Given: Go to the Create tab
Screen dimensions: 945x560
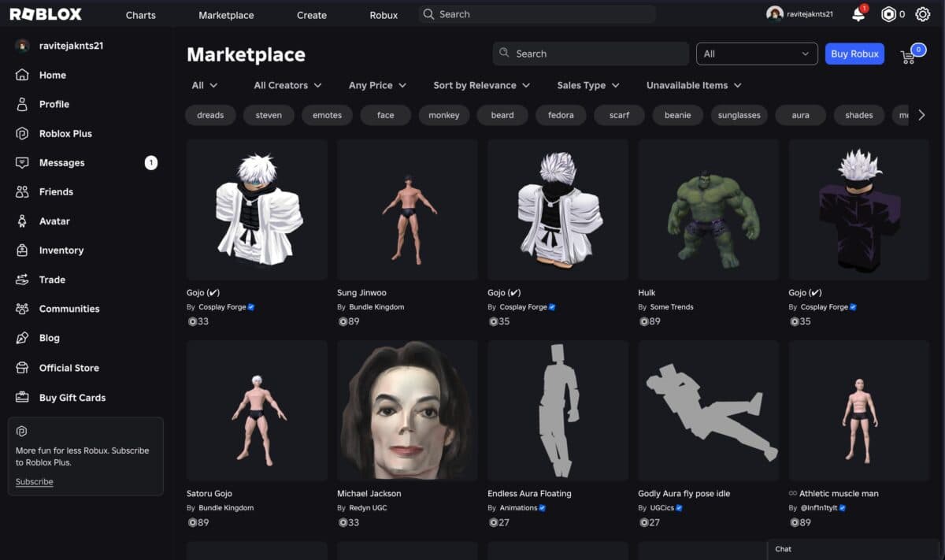Looking at the screenshot, I should point(312,15).
